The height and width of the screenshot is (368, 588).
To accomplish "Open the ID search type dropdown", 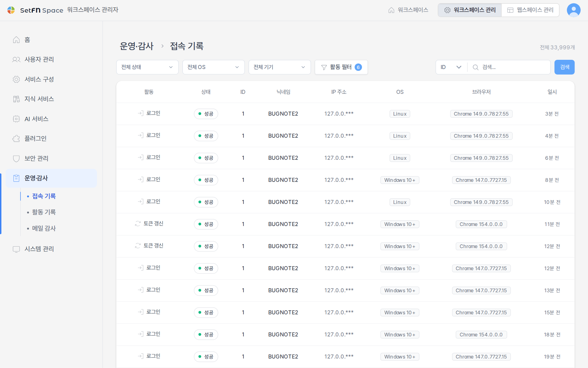I will coord(451,67).
